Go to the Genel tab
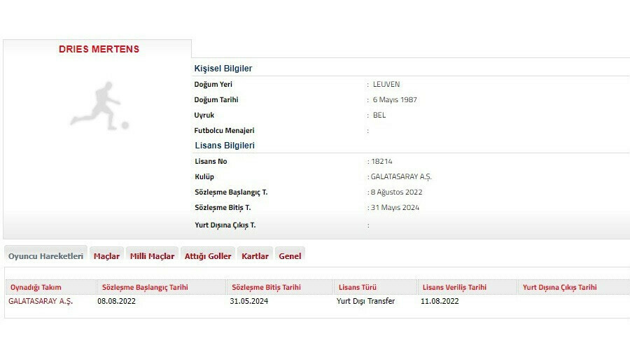Viewport: 630px width, 364px height. tap(290, 256)
